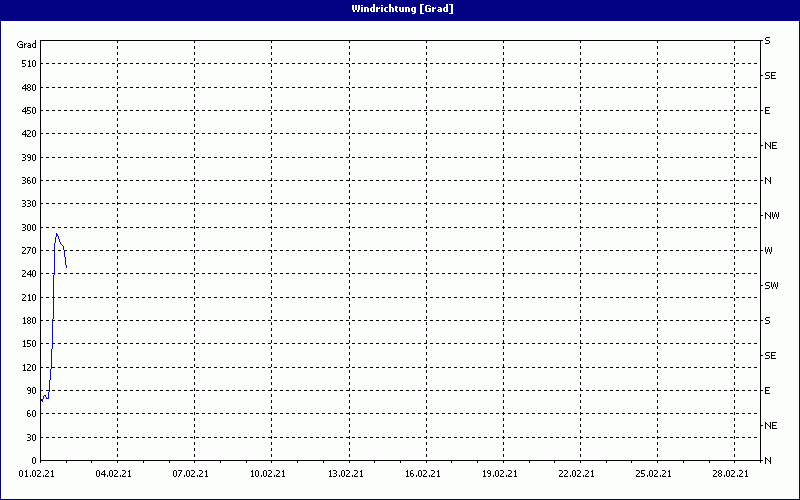800x500 pixels.
Task: Click the chart title 'Windrichtung [Grad]'
Action: 400,9
